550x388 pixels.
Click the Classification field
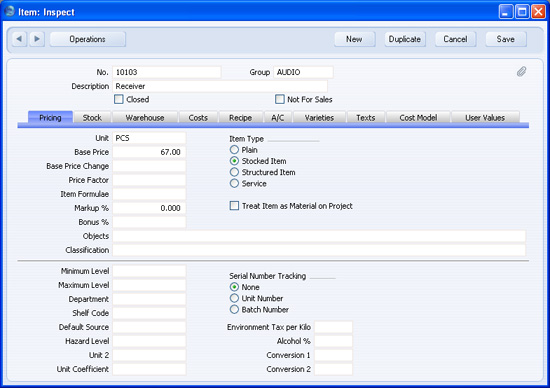coord(319,250)
